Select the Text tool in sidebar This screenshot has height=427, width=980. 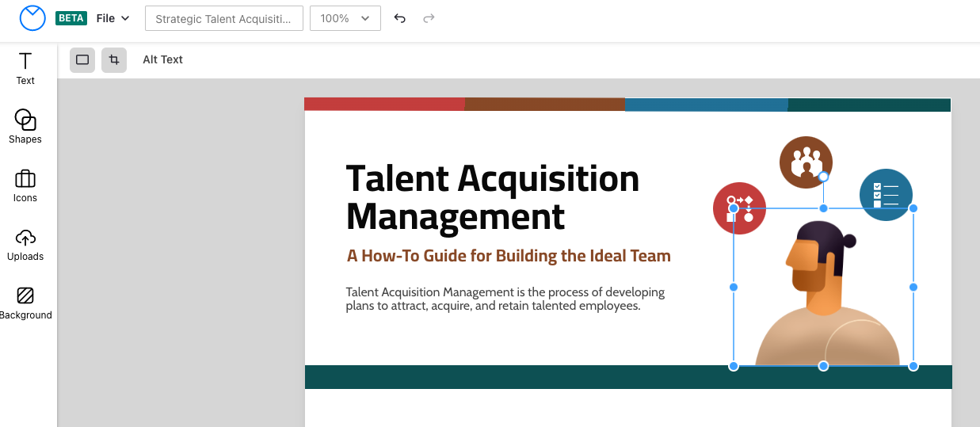click(25, 68)
